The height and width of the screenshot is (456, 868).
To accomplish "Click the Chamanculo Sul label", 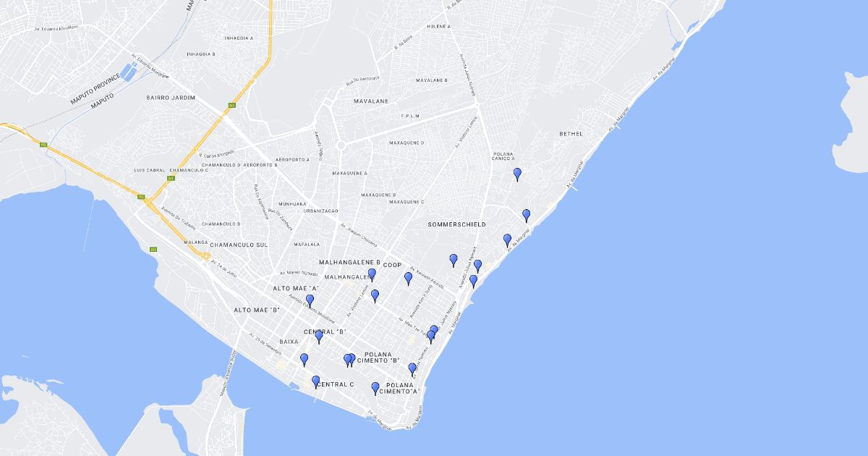I will click(x=239, y=245).
